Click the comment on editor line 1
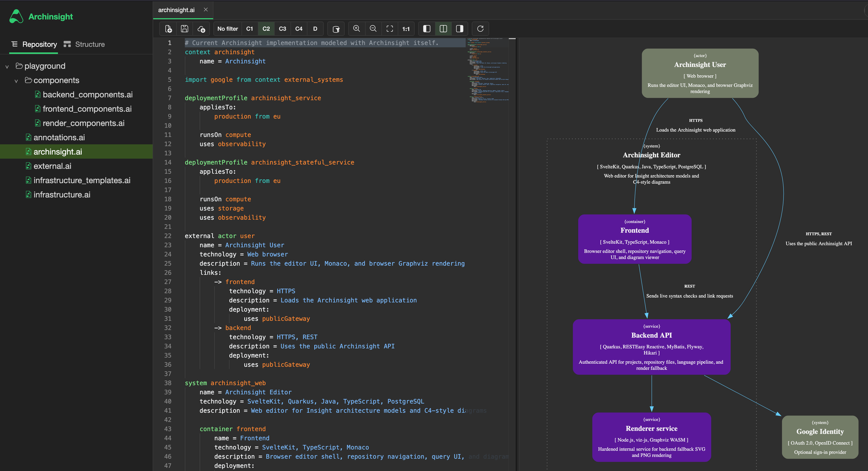The height and width of the screenshot is (471, 868). point(312,43)
